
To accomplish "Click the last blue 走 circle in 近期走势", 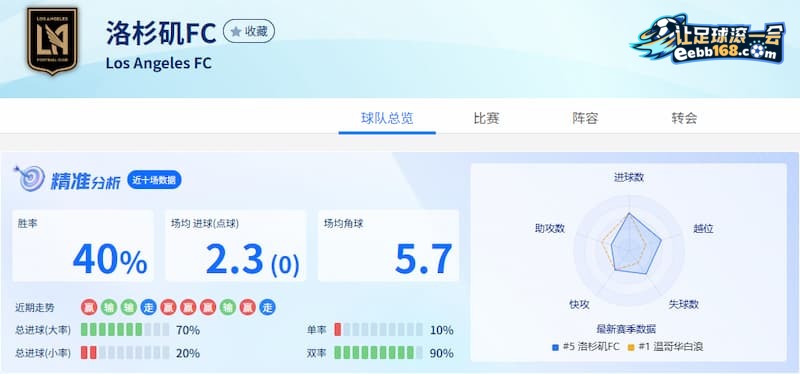I will tap(267, 307).
